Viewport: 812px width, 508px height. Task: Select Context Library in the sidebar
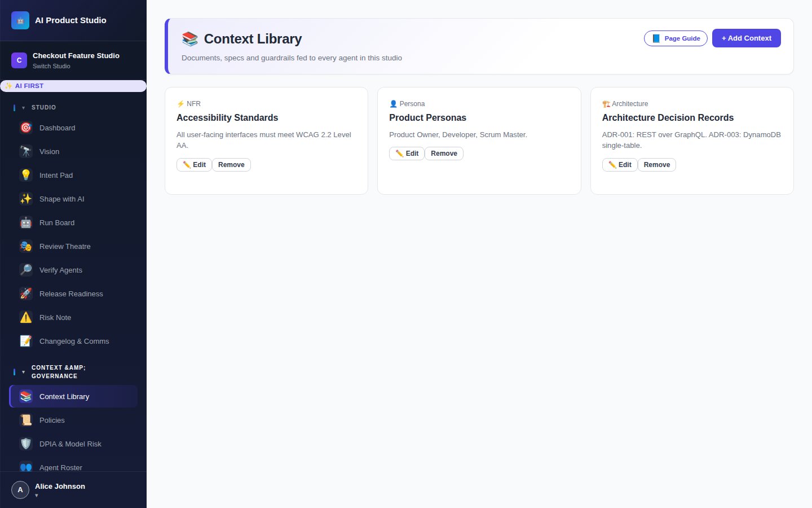(73, 396)
